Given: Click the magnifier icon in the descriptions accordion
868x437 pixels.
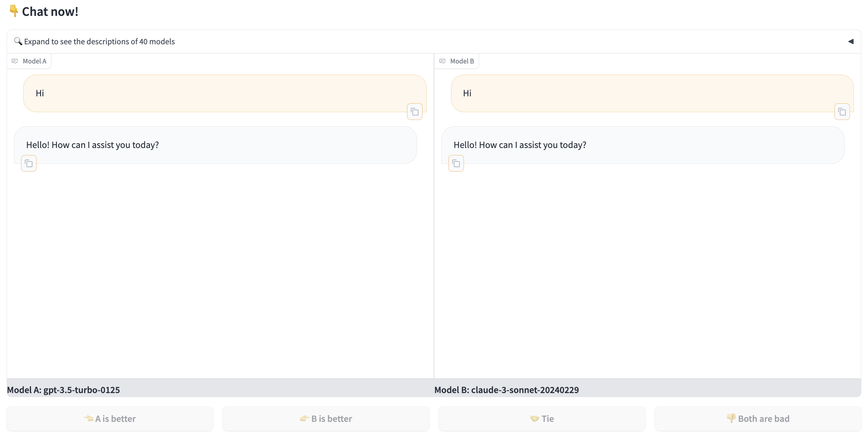Looking at the screenshot, I should pyautogui.click(x=18, y=41).
